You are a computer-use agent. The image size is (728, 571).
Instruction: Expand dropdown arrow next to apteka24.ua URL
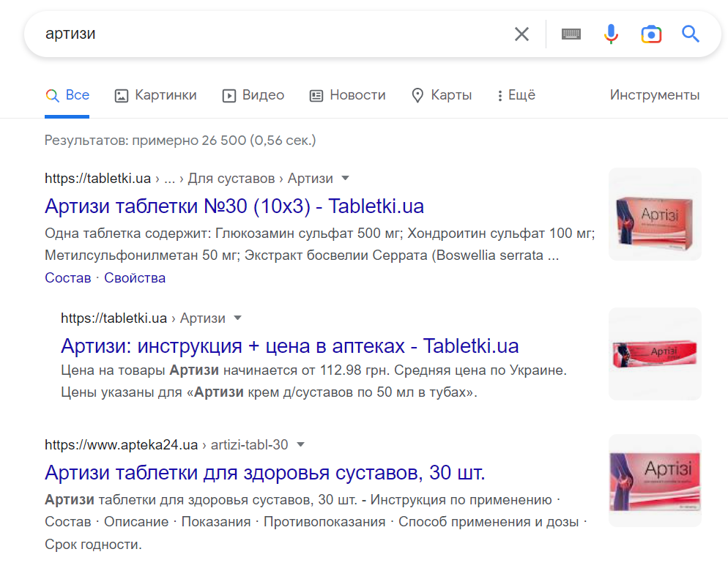click(300, 445)
